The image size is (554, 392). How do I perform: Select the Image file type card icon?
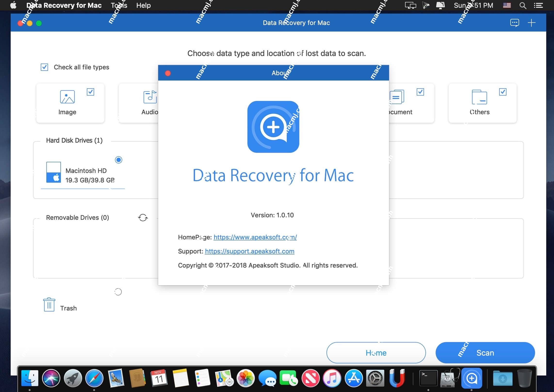(67, 97)
